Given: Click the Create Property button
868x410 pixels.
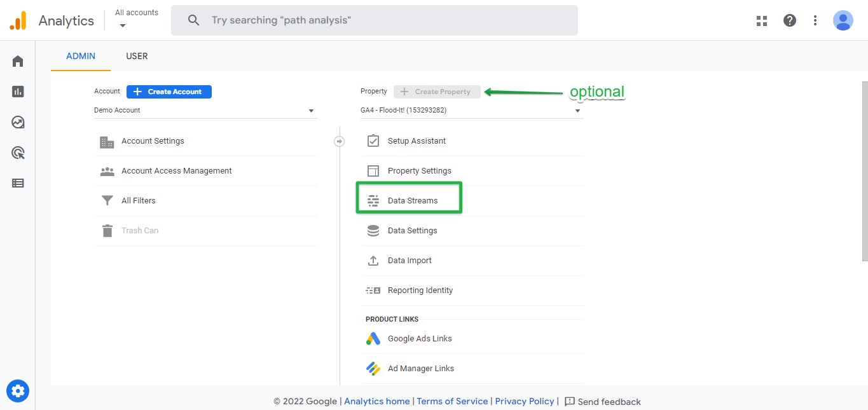Looking at the screenshot, I should coord(437,92).
